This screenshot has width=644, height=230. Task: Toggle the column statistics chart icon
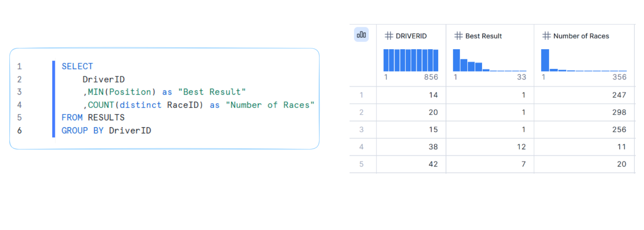[361, 35]
